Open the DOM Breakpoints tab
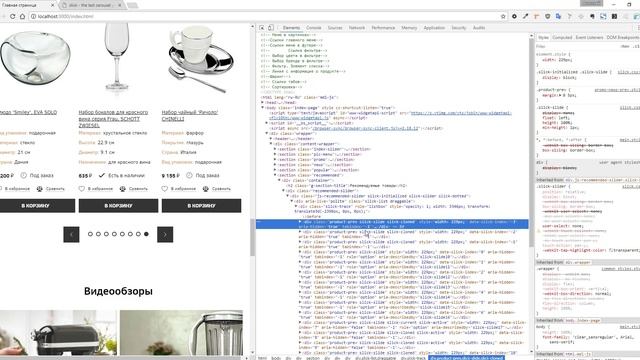Screen dimensions: 640x360 tap(623, 38)
